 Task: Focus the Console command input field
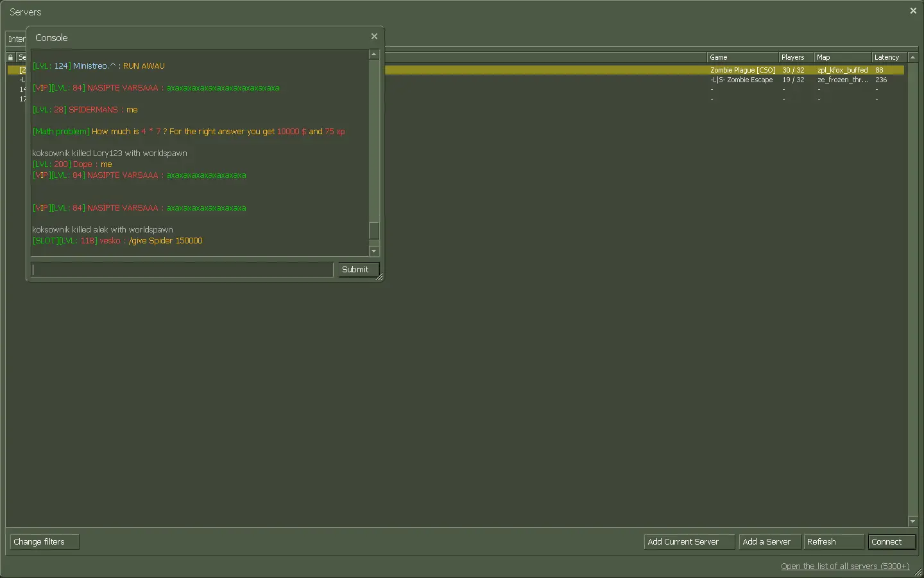pos(182,270)
